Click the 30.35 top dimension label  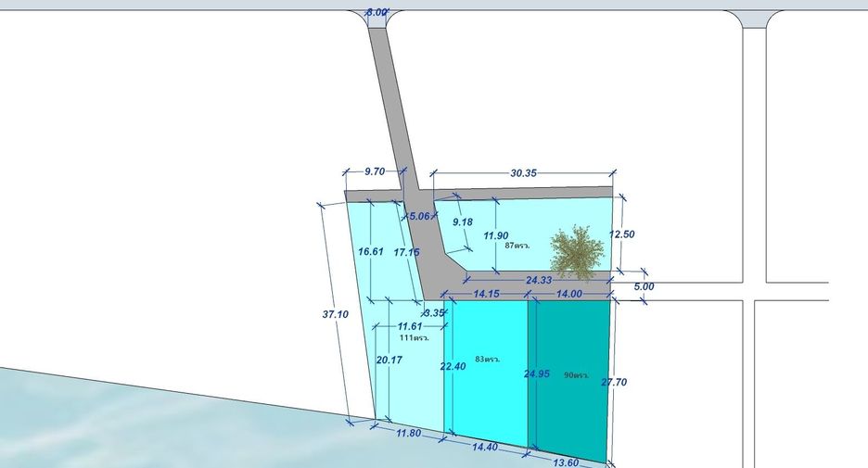click(x=523, y=173)
